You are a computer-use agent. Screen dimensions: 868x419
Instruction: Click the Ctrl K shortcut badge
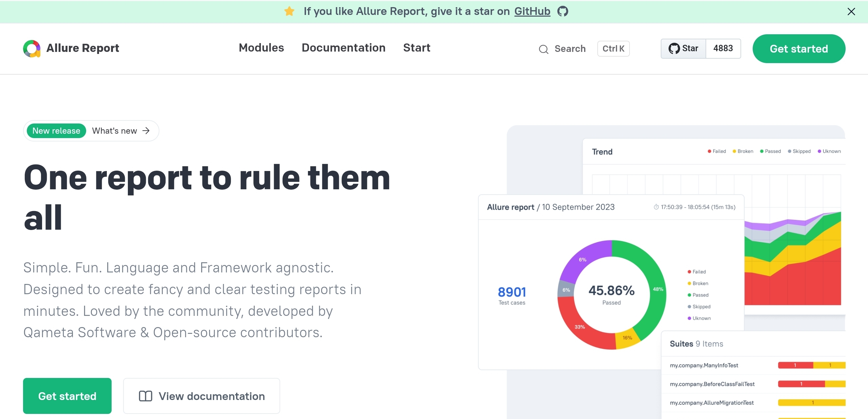coord(613,49)
